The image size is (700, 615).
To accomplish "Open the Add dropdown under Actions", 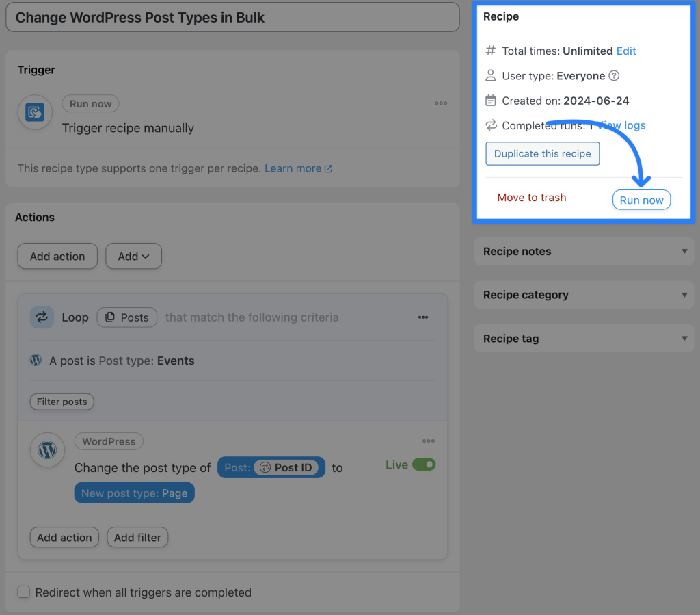I will pyautogui.click(x=133, y=256).
